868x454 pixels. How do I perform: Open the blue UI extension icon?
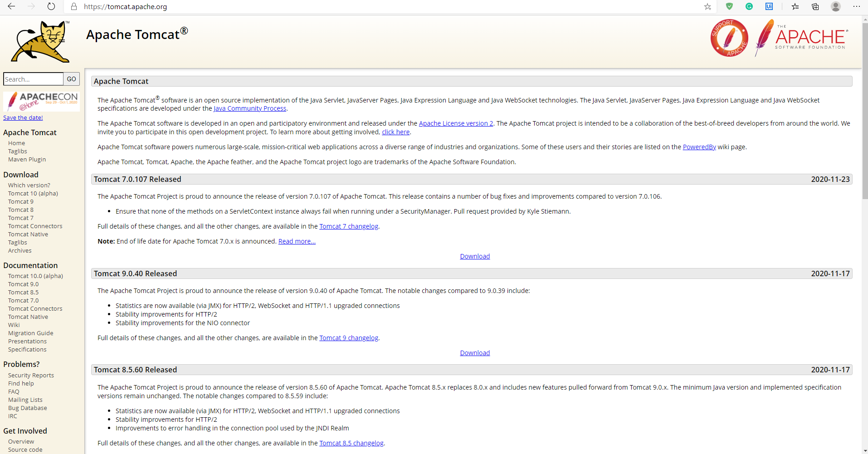pyautogui.click(x=769, y=6)
